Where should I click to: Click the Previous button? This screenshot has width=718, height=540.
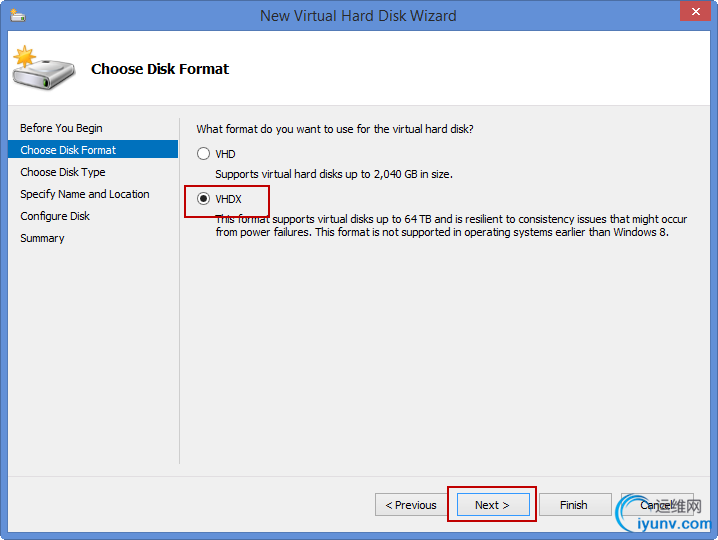(411, 505)
